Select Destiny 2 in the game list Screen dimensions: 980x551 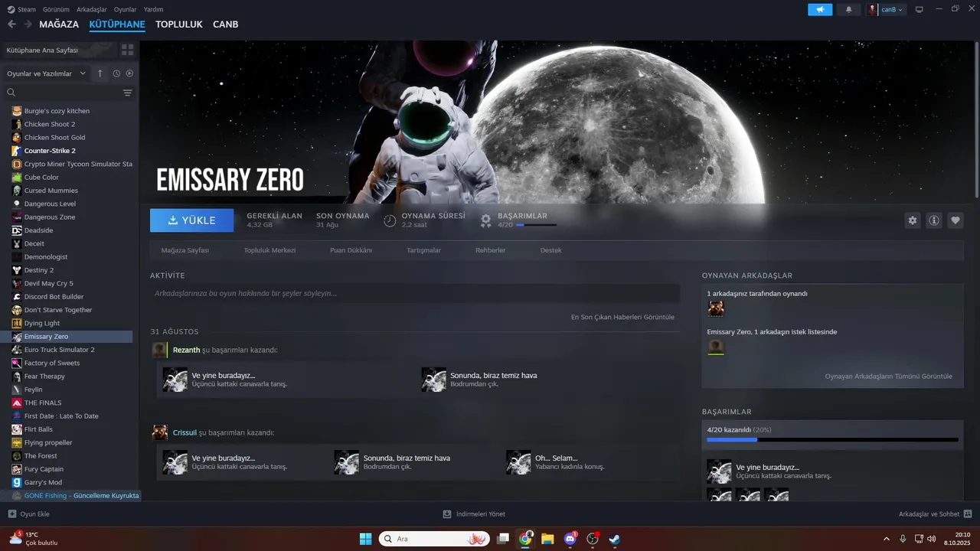[x=38, y=270]
